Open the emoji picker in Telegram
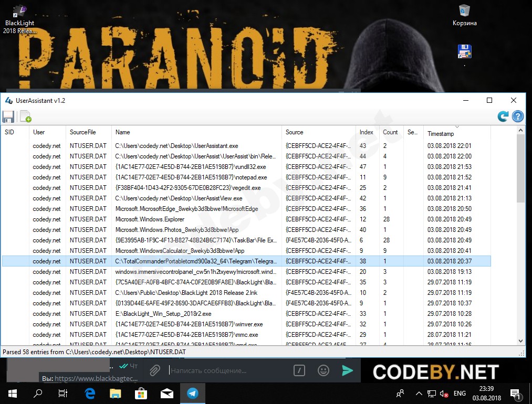 coord(323,370)
